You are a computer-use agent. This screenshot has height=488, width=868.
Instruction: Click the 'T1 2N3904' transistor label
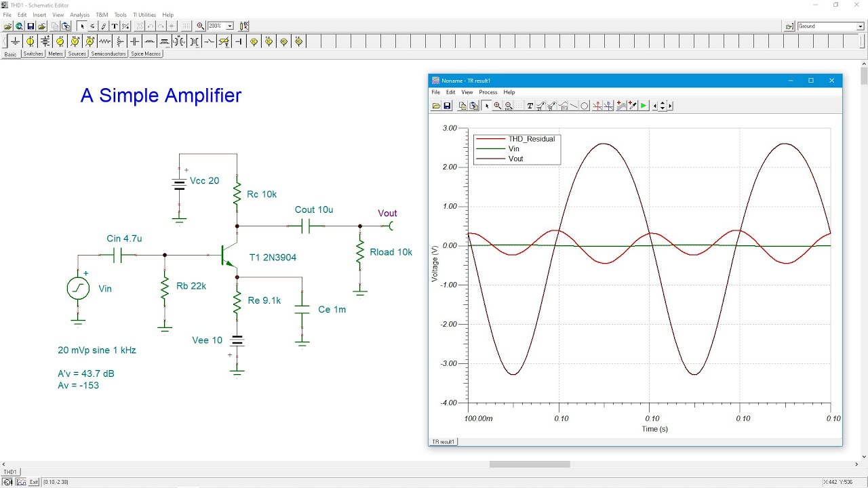tap(273, 258)
